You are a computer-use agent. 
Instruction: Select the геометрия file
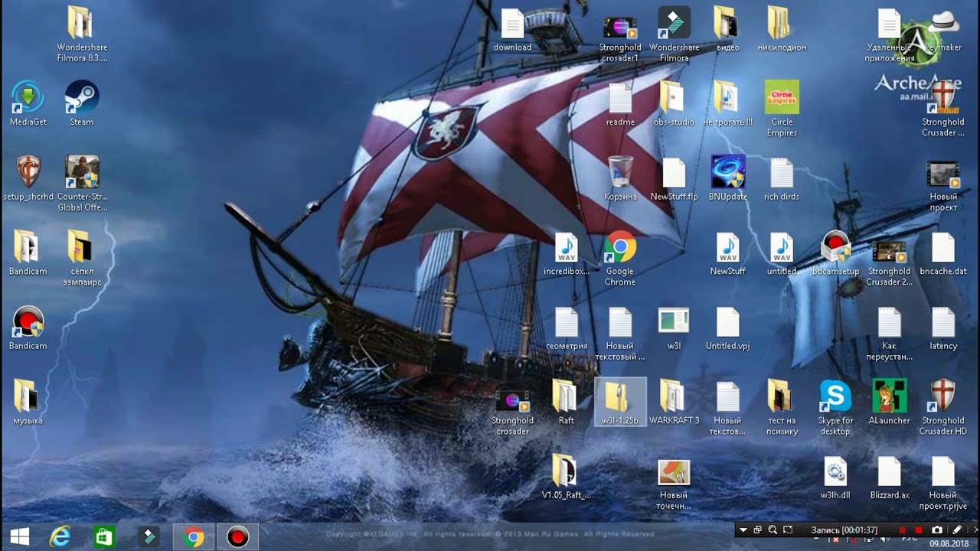click(567, 328)
